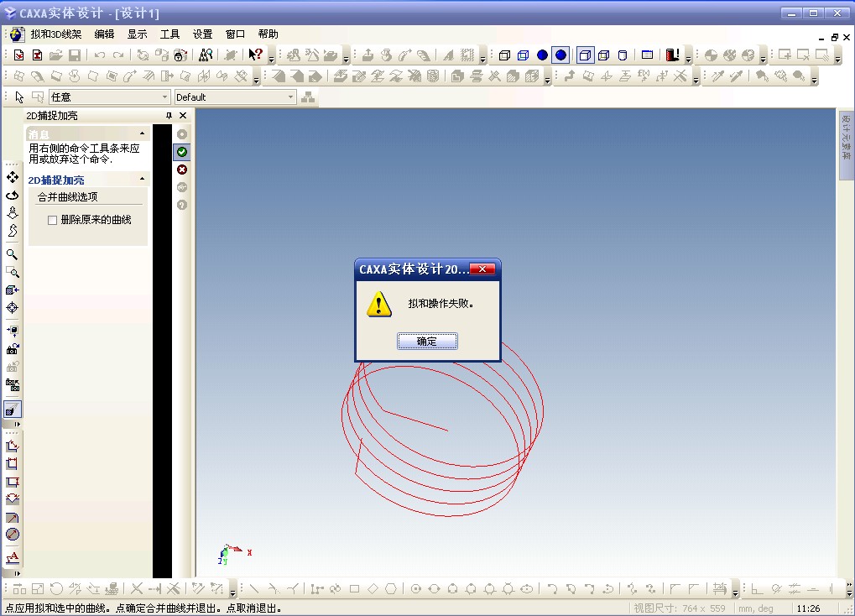Select the polygon hexagon draw tool
This screenshot has height=616, width=855.
click(x=391, y=588)
